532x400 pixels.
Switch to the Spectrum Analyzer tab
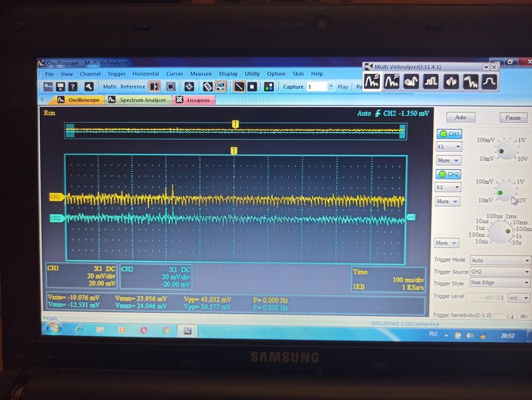click(x=138, y=100)
